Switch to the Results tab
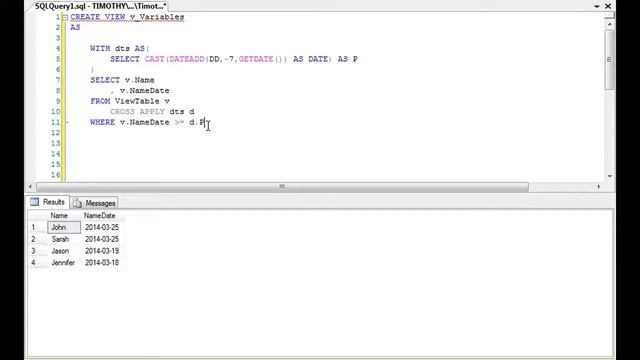The image size is (640, 360). (48, 202)
